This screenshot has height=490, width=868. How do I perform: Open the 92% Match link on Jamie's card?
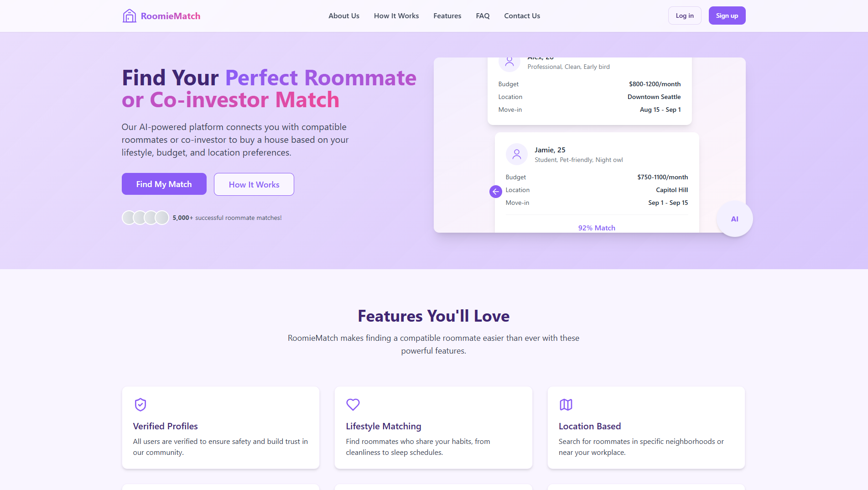click(x=596, y=228)
